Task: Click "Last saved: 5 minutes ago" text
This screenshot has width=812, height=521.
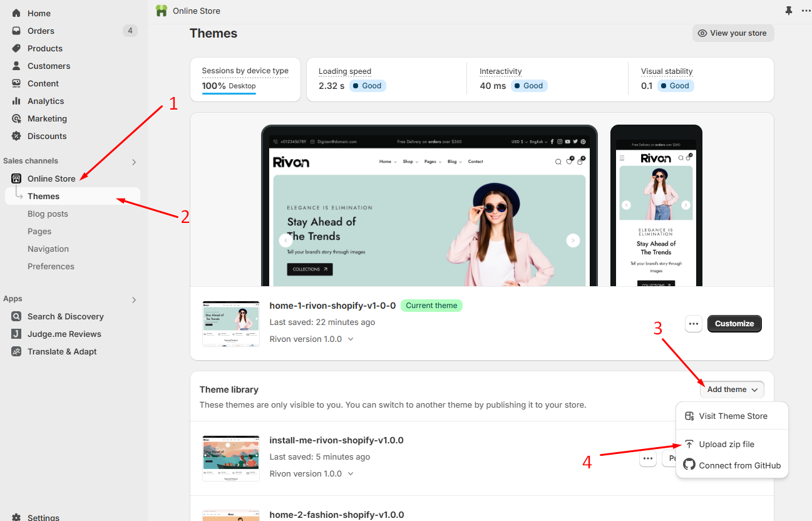Action: pyautogui.click(x=320, y=457)
